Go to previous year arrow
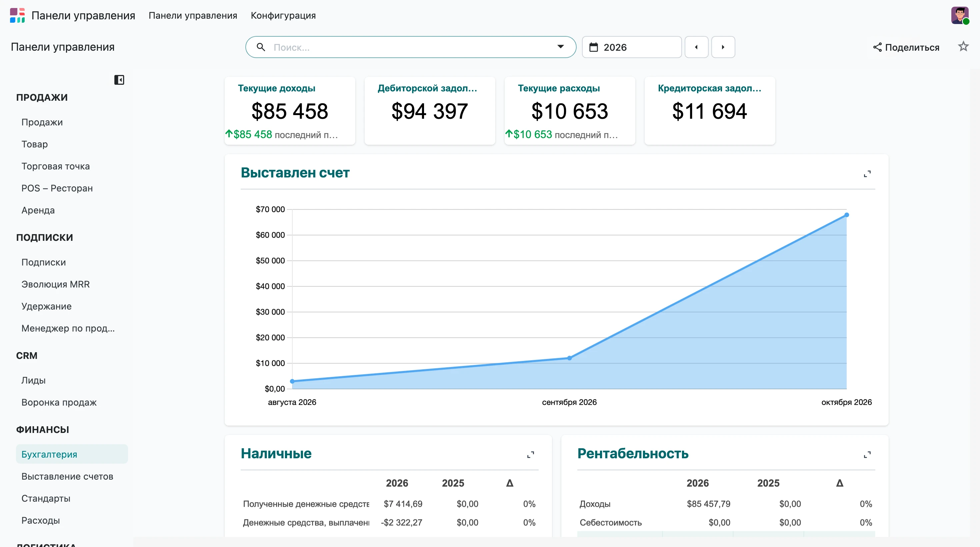The image size is (980, 547). [x=696, y=47]
